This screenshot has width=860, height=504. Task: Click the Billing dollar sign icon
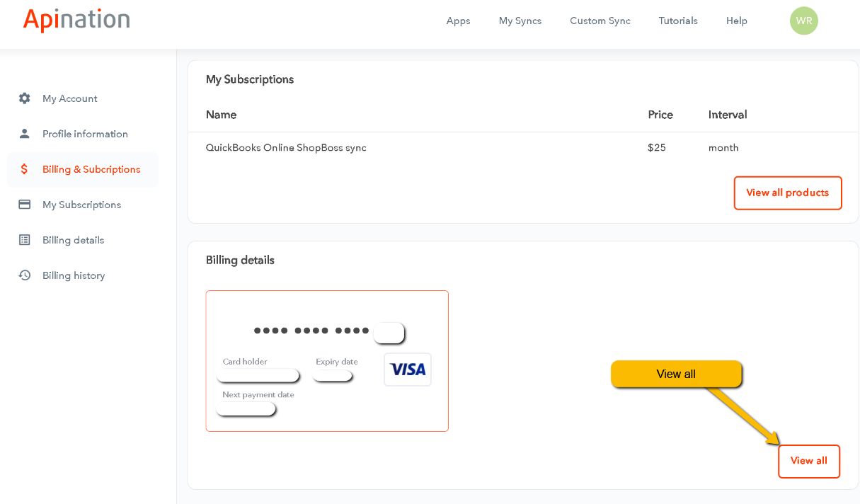click(25, 169)
